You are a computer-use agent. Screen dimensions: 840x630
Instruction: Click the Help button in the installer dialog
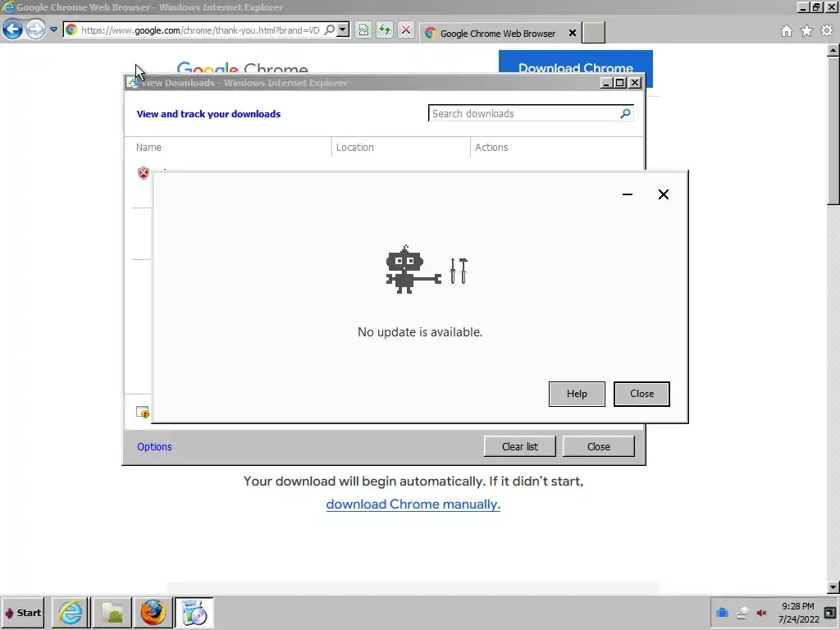pyautogui.click(x=577, y=394)
